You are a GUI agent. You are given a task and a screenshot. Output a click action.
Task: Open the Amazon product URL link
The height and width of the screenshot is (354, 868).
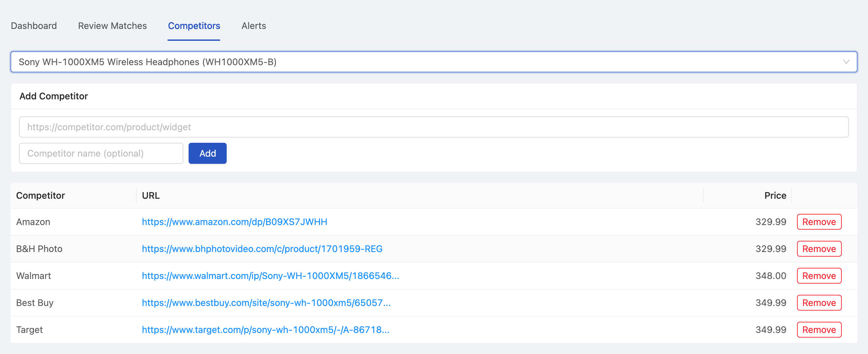tap(235, 222)
